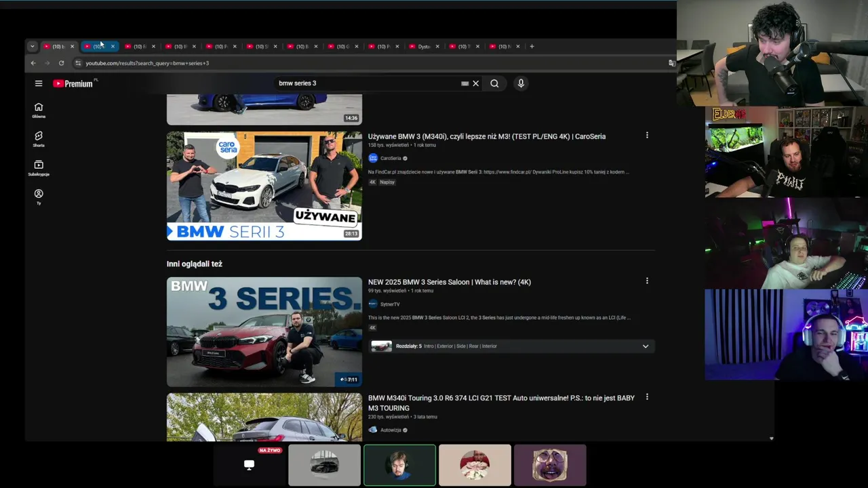
Task: Click the Napisy badge
Action: pos(387,182)
